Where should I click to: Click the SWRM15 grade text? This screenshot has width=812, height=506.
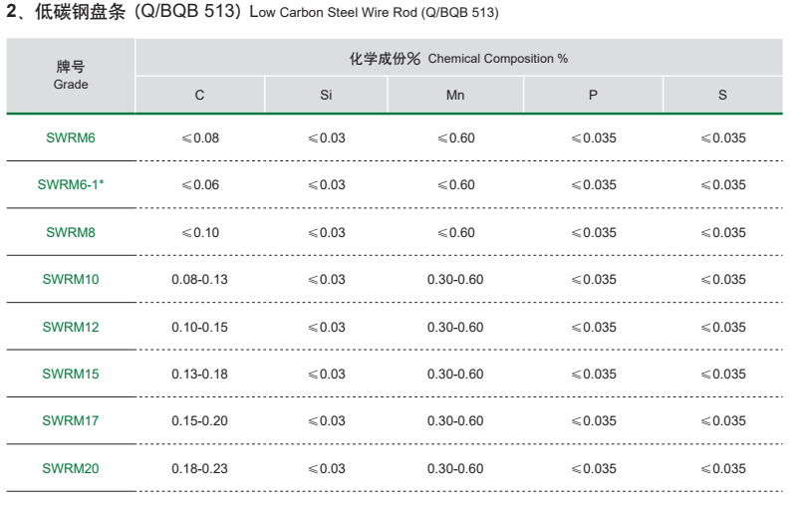(71, 374)
